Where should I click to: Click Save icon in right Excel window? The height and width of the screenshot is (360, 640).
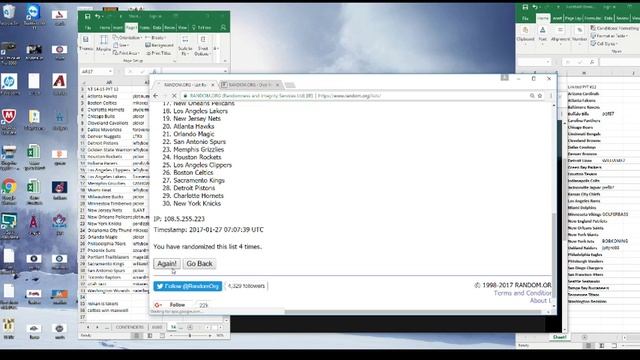coord(525,7)
